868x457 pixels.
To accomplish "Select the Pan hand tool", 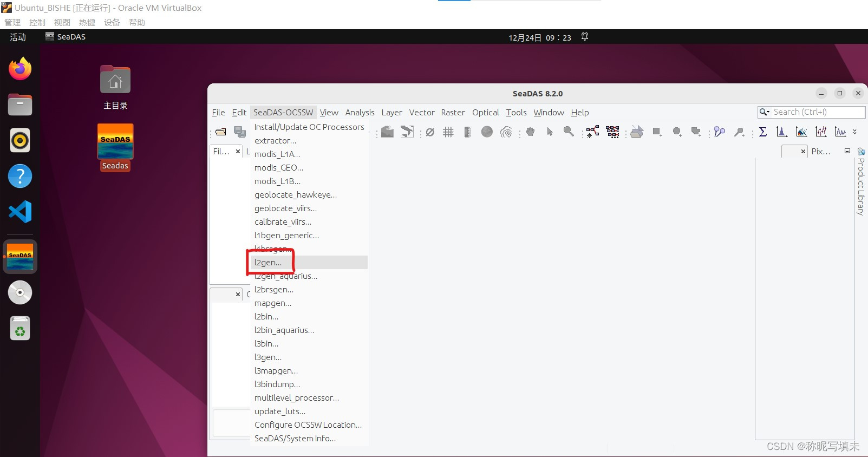I will point(530,132).
